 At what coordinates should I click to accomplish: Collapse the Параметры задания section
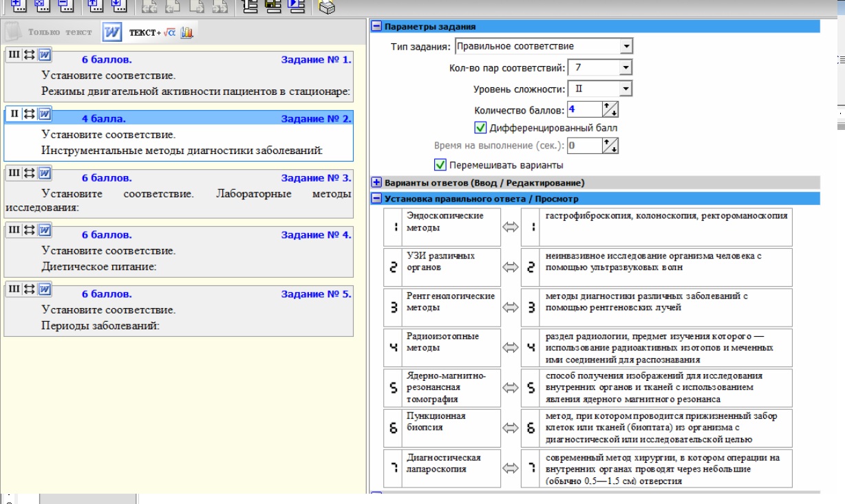pyautogui.click(x=376, y=27)
